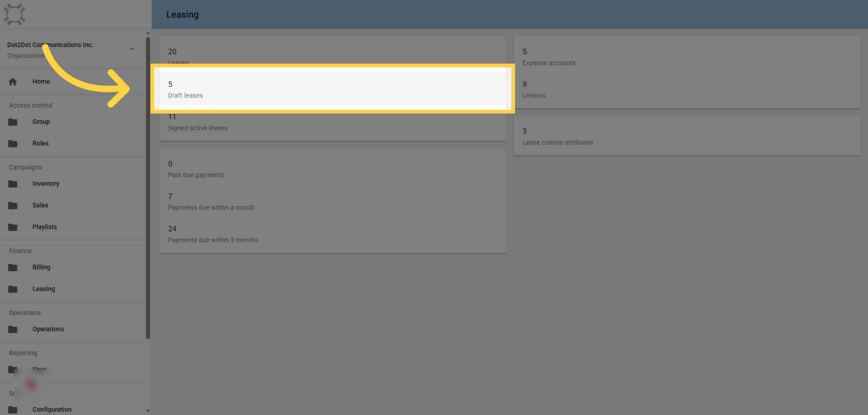The height and width of the screenshot is (415, 868).
Task: Click the sidebar scrollbar down arrow
Action: coord(148,411)
